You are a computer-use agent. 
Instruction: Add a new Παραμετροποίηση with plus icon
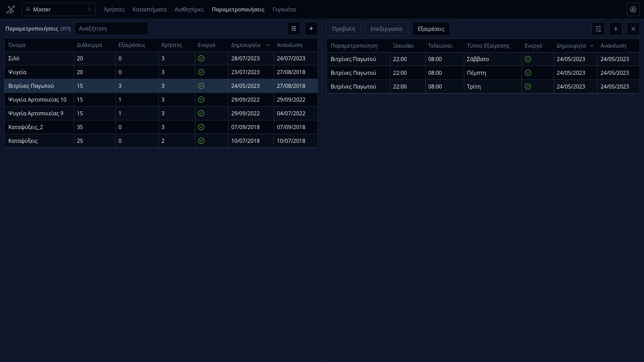tap(311, 28)
